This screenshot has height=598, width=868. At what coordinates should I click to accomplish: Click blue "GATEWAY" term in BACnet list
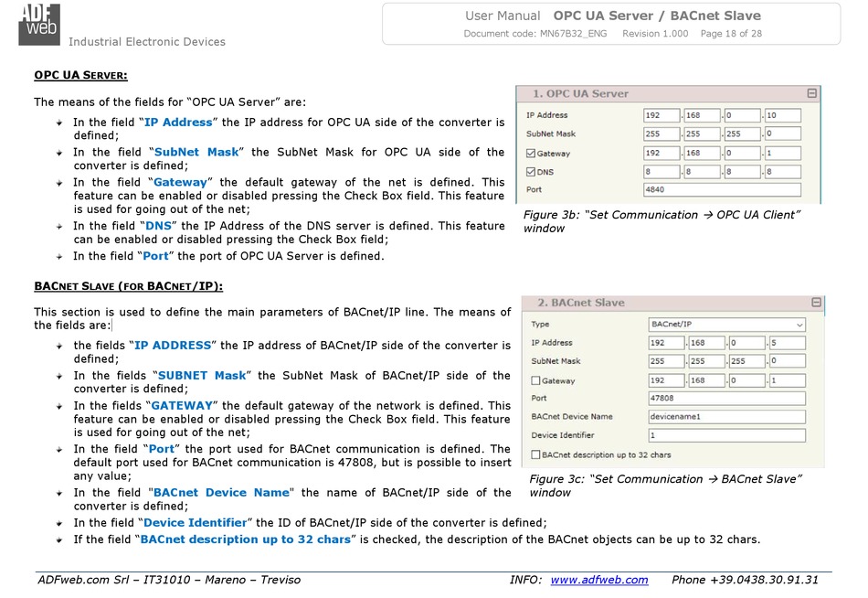tap(182, 405)
